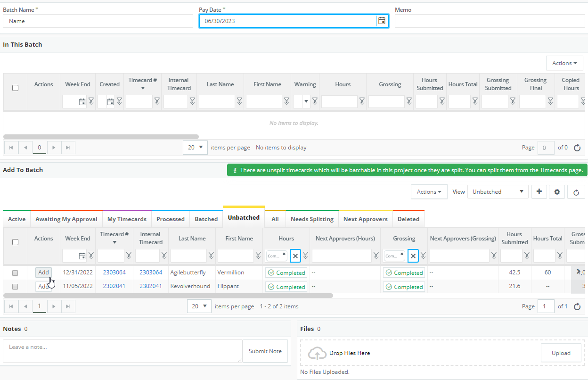
Task: Refresh the Add To Batch grid
Action: coord(576,192)
